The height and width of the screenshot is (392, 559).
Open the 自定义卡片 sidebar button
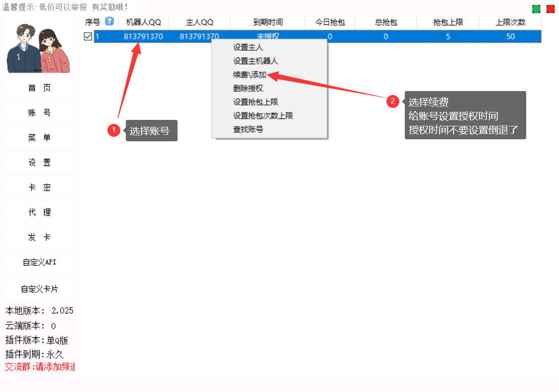point(39,289)
